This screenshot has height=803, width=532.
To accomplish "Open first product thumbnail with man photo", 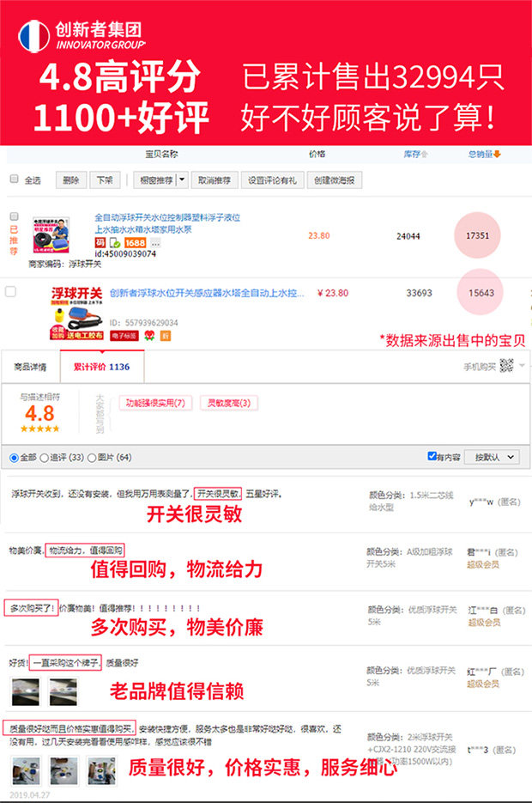I will [x=51, y=234].
